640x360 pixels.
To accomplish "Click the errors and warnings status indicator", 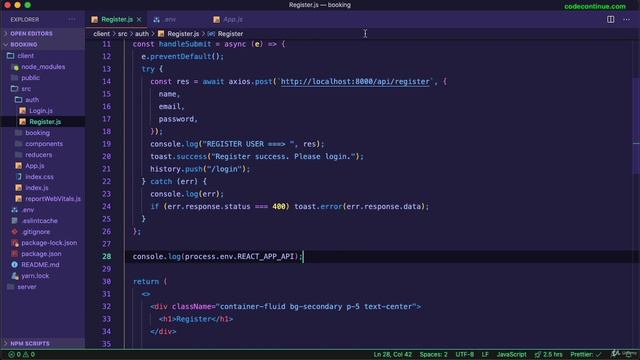I will click(x=22, y=354).
